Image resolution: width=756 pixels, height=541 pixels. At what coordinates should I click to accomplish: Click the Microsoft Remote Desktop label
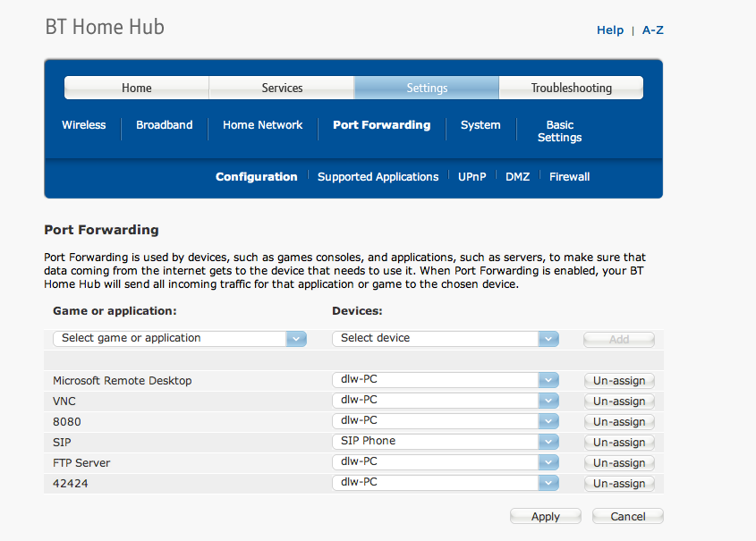(x=122, y=381)
